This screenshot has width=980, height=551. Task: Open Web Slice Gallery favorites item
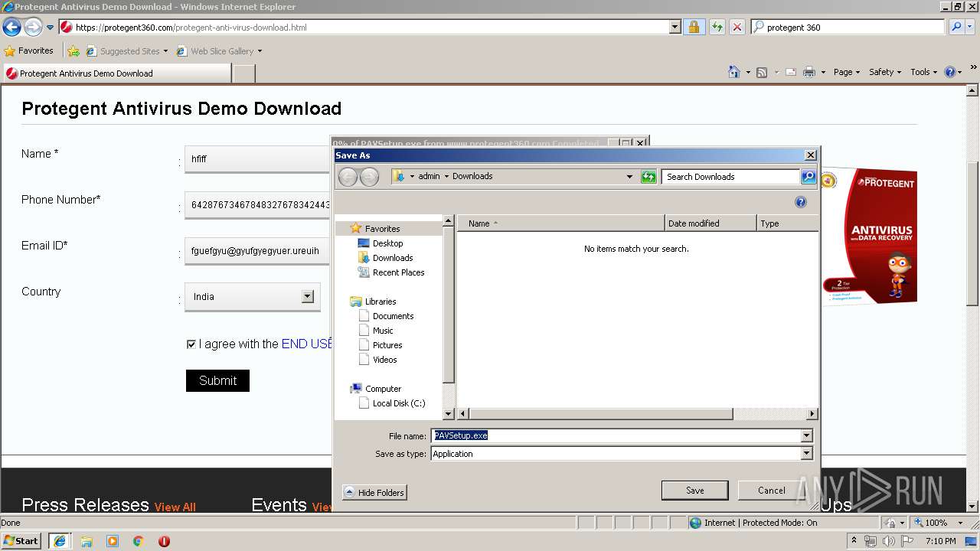point(219,51)
